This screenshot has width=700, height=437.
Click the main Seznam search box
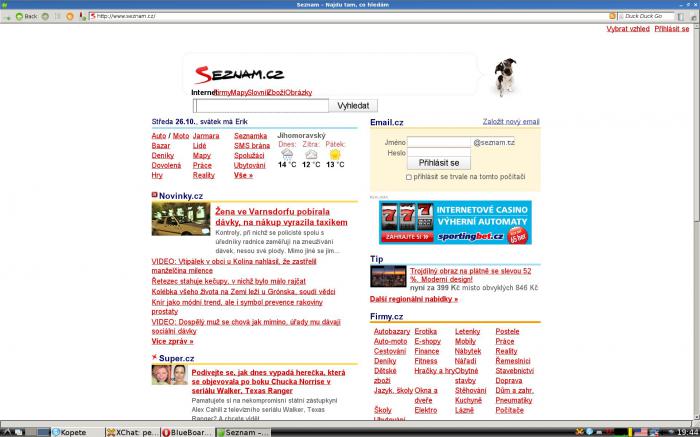(x=261, y=106)
